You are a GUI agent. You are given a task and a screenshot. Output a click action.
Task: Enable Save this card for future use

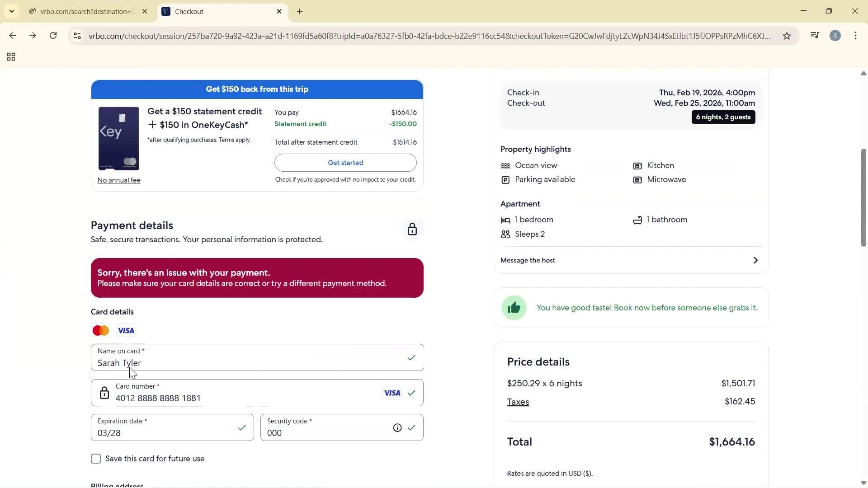click(x=95, y=459)
